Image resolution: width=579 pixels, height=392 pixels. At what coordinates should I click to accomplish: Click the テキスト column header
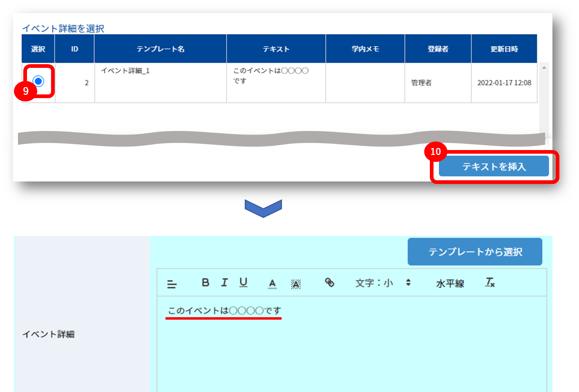276,49
